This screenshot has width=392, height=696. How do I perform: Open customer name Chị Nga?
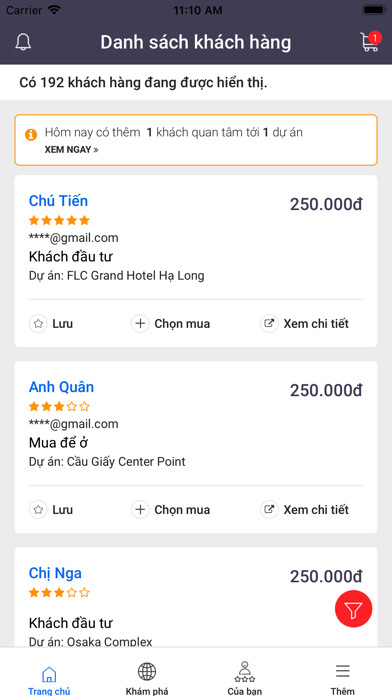click(55, 573)
